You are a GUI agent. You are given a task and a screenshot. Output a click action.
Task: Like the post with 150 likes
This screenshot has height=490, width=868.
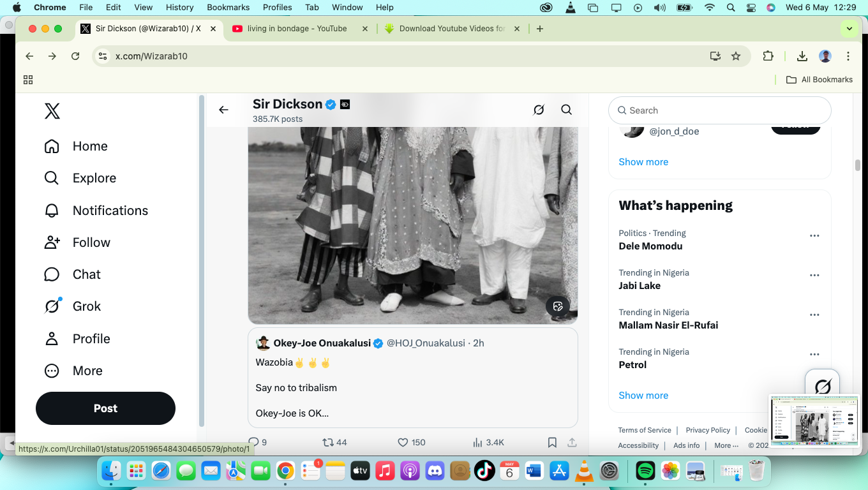(x=412, y=442)
